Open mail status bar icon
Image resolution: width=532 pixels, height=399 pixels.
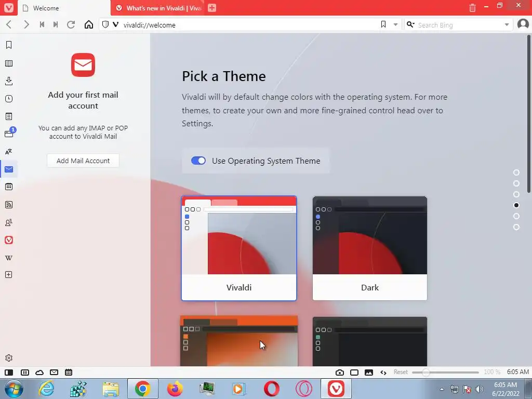54,373
